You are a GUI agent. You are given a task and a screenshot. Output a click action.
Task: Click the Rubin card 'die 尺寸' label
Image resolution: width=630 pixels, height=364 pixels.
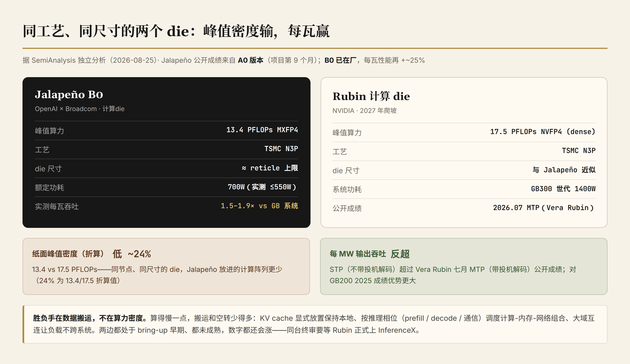(346, 171)
